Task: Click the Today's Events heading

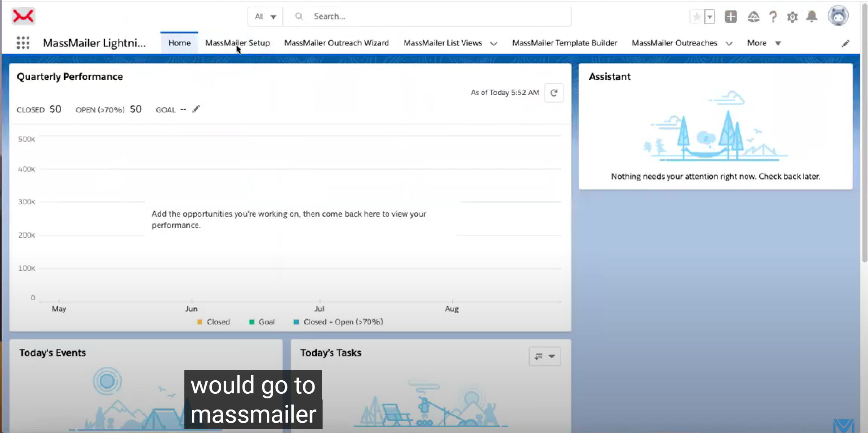Action: (x=52, y=353)
